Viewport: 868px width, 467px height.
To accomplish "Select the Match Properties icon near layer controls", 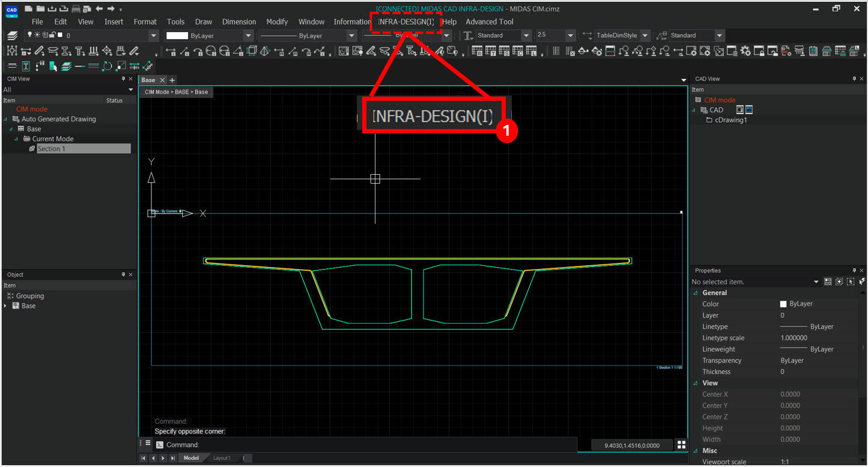I will (52, 66).
